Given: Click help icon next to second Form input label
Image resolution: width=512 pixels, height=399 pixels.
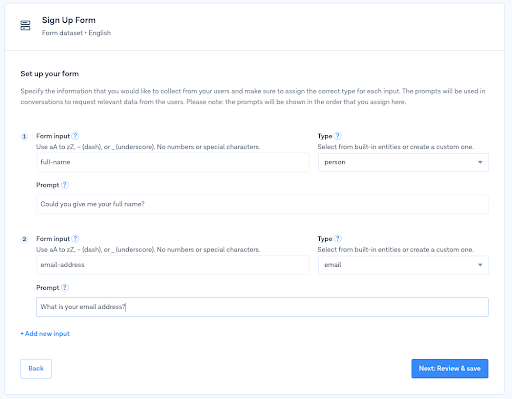Looking at the screenshot, I should point(75,239).
